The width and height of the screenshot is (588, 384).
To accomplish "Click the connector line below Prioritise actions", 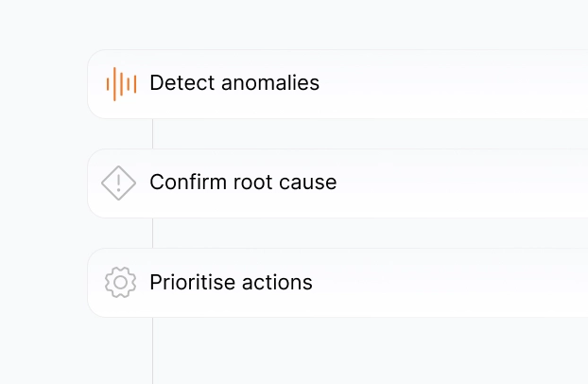I will click(x=152, y=350).
